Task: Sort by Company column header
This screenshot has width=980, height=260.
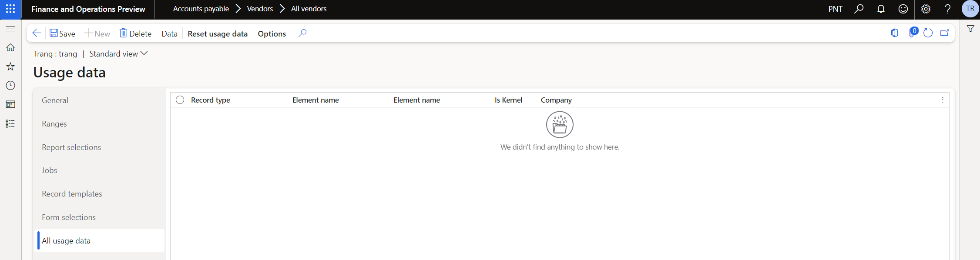Action: pos(556,100)
